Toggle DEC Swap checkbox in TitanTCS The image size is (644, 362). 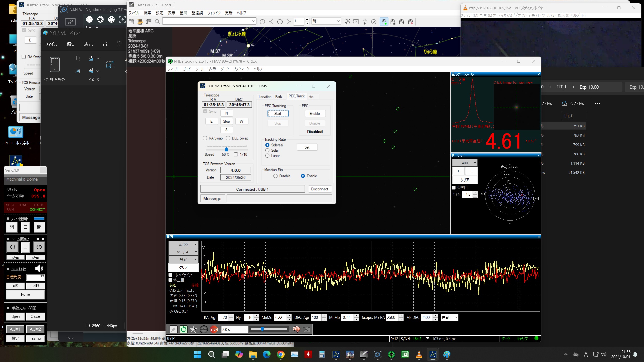coord(228,138)
